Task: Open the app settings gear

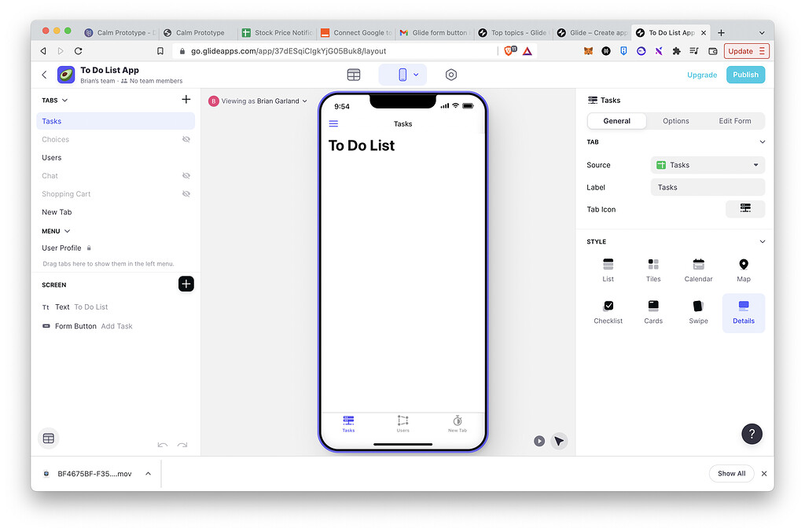Action: (x=450, y=75)
